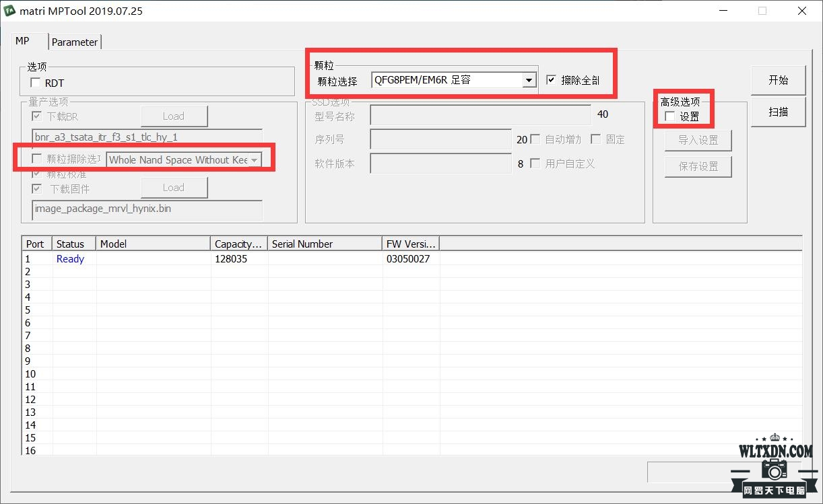Viewport: 823px width, 504px height.
Task: Click Load button beside 下载固件
Action: (174, 188)
